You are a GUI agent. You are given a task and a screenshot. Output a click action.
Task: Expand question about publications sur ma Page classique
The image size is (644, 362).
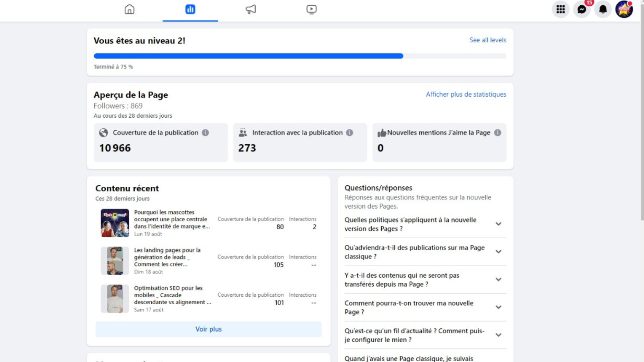498,251
